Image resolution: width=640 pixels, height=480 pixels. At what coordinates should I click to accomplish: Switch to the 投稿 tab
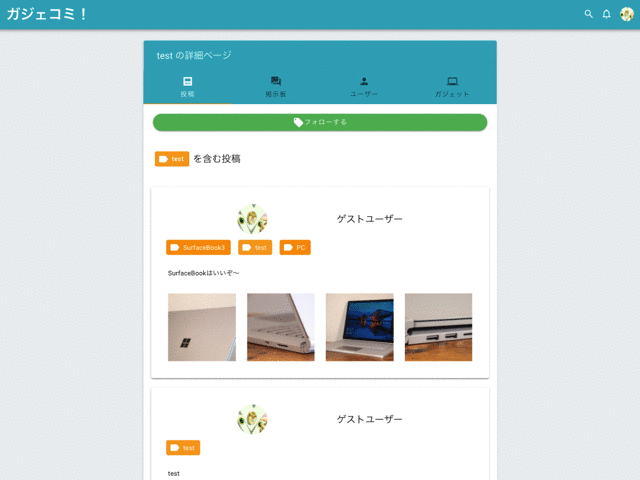point(188,87)
